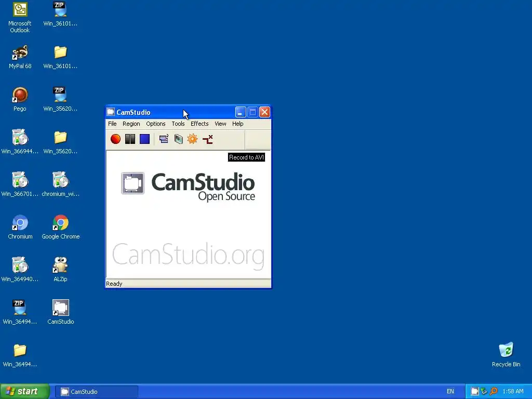
Task: Click the Record to SWF/AVI toggle icon
Action: (179, 139)
